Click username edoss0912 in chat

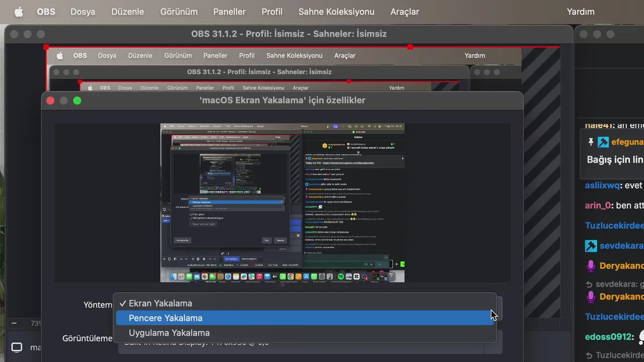609,336
